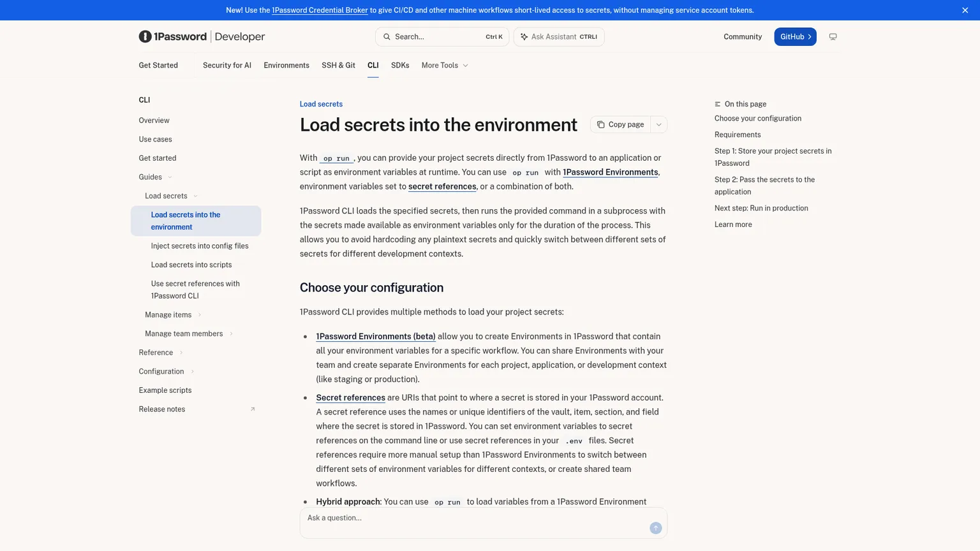Click the 1Password Developer logo
The image size is (980, 551).
click(x=202, y=36)
